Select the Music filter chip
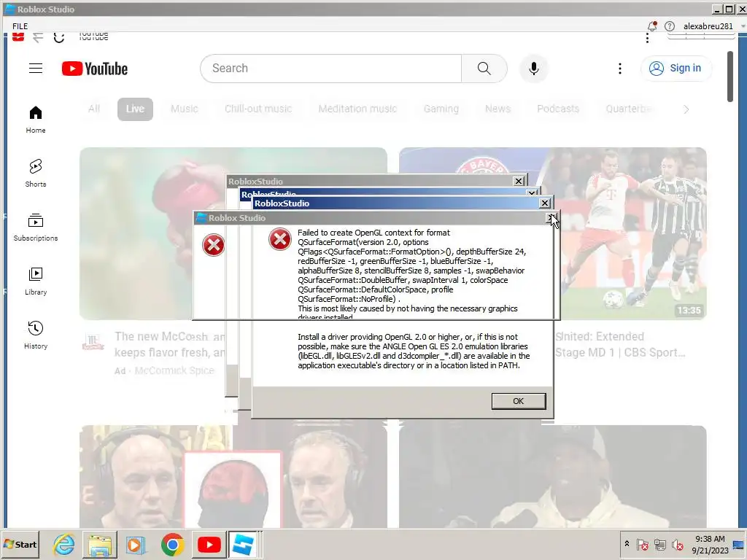This screenshot has width=747, height=560. coord(185,109)
